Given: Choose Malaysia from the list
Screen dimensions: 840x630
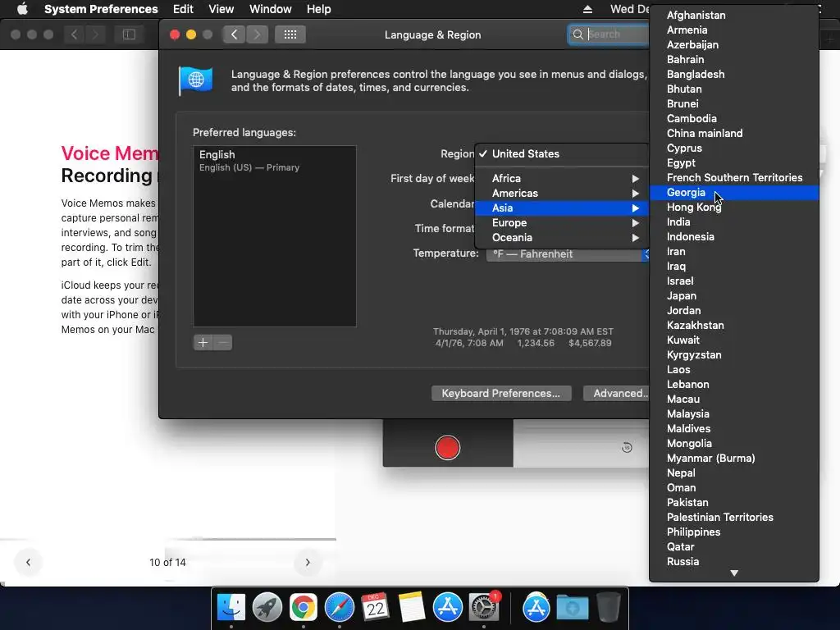Looking at the screenshot, I should [734, 414].
